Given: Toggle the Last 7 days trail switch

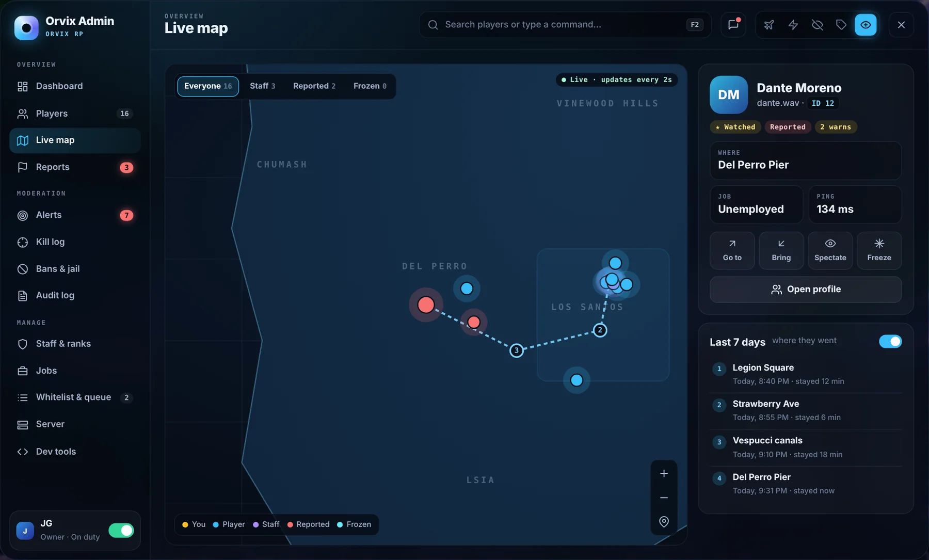Looking at the screenshot, I should (890, 342).
